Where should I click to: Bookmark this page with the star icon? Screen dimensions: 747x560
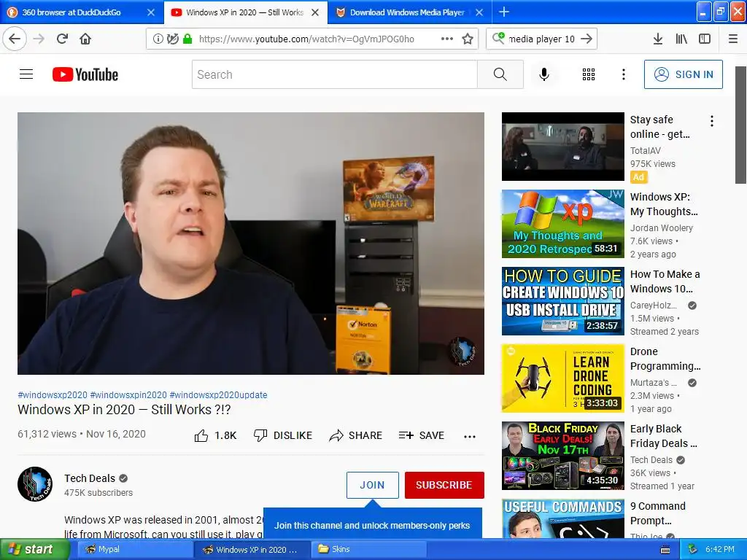point(468,39)
